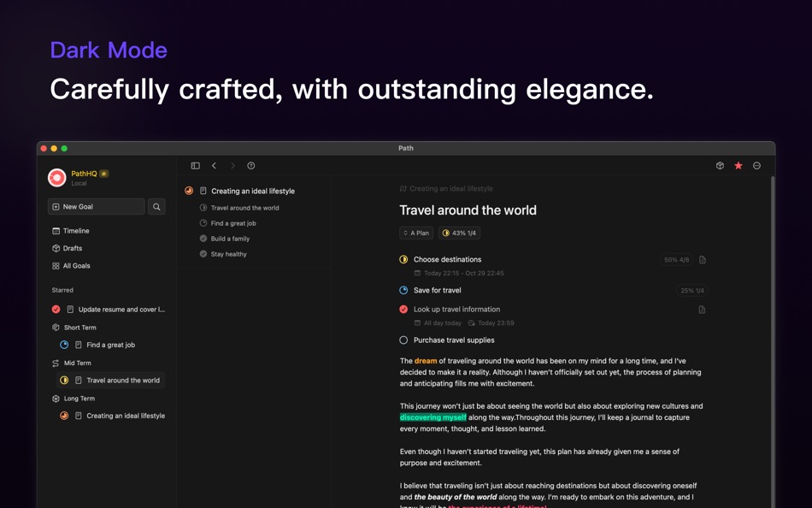Image resolution: width=812 pixels, height=508 pixels.
Task: Select Build a family in goal list
Action: point(230,239)
